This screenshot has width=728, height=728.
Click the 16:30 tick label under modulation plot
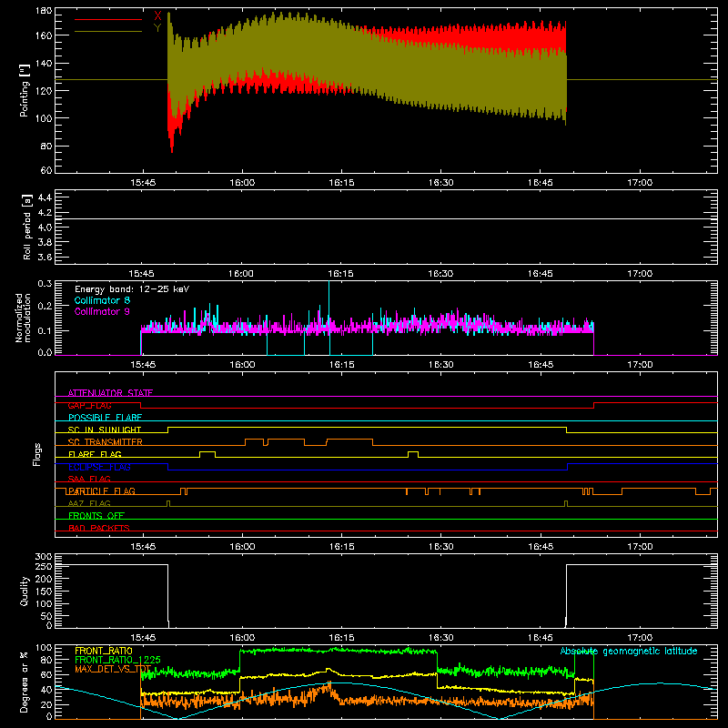[440, 365]
